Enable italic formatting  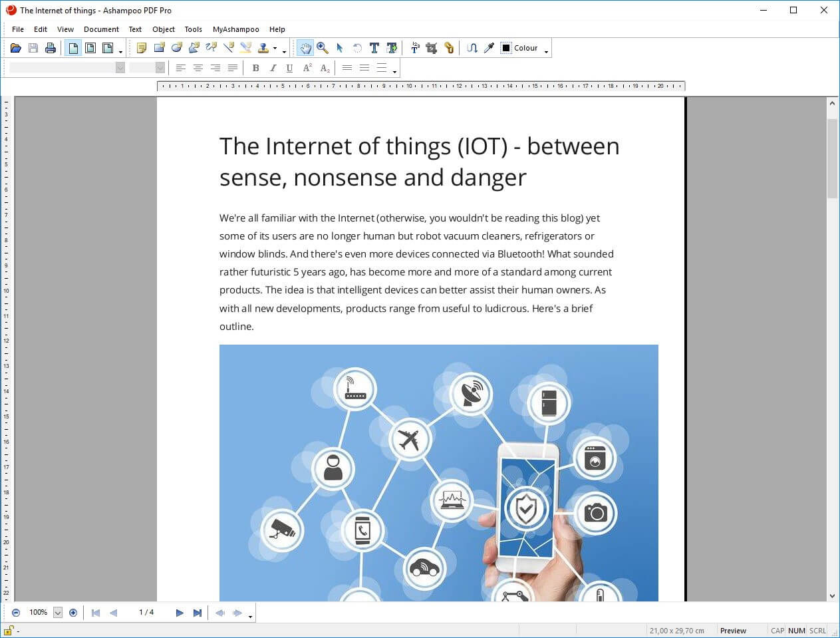tap(273, 67)
